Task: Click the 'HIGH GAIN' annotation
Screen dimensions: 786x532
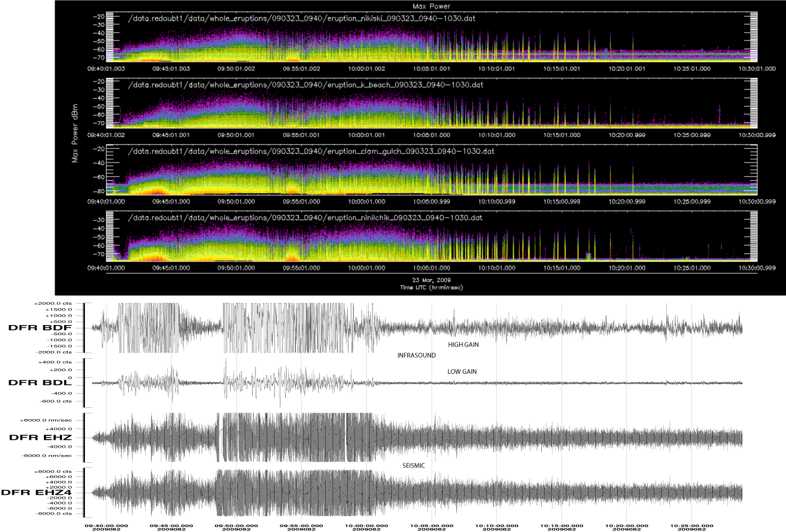Action: click(463, 345)
